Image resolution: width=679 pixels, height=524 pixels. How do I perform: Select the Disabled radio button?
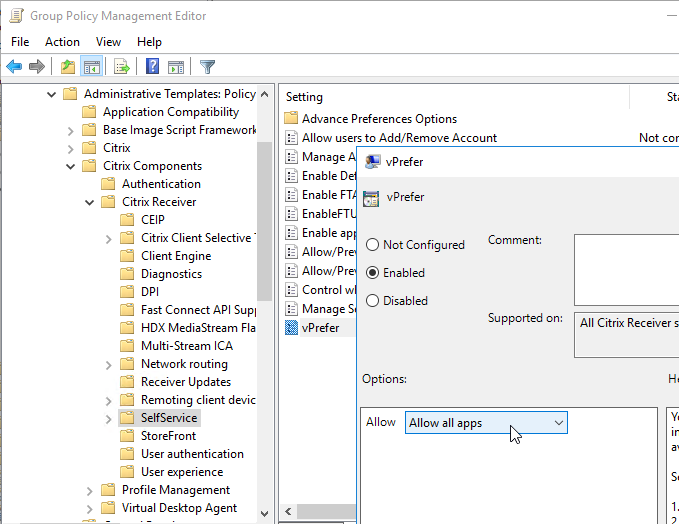tap(372, 301)
